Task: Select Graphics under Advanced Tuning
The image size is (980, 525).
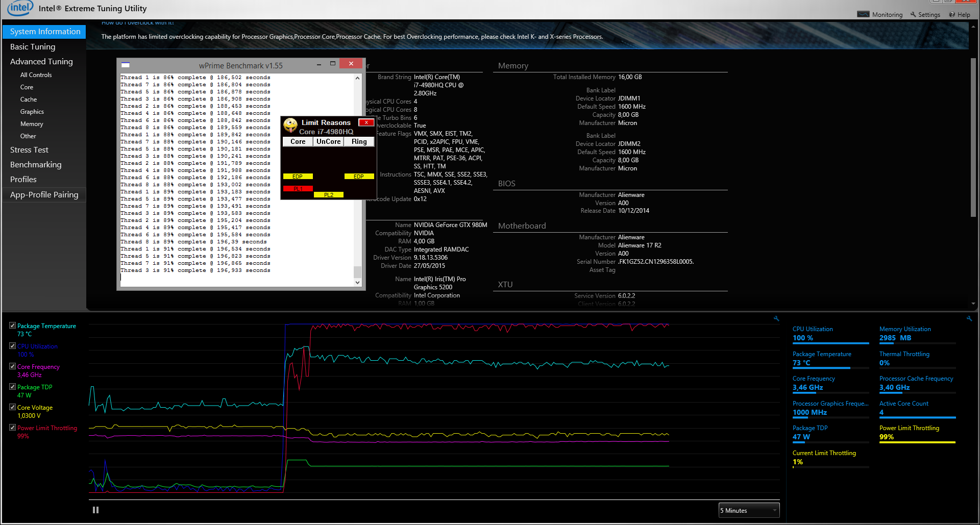Action: click(x=32, y=112)
